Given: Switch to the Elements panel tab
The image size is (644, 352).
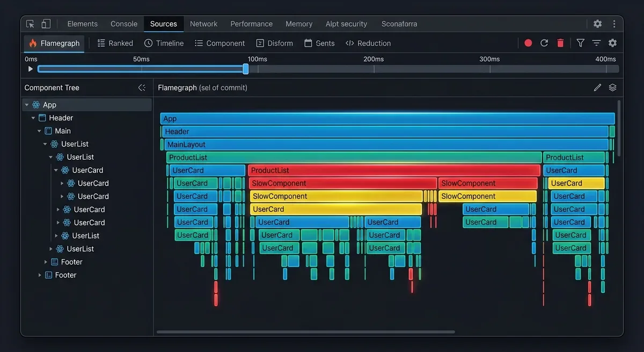Looking at the screenshot, I should coord(82,24).
